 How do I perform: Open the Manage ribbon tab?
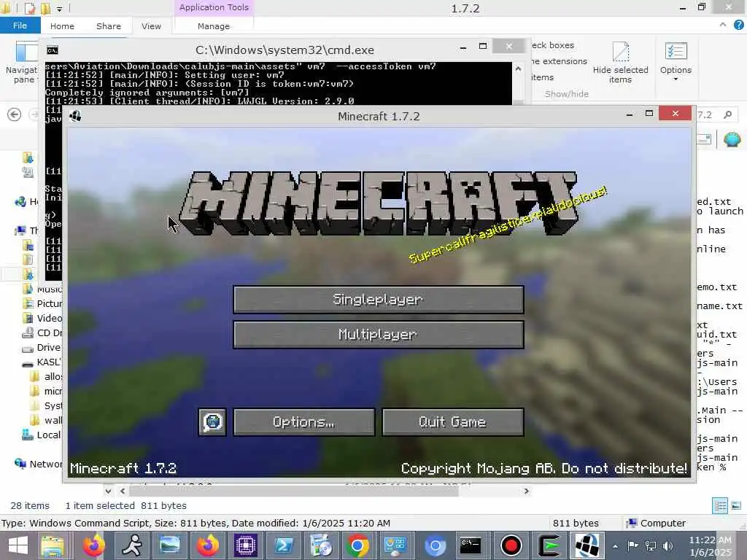[214, 26]
